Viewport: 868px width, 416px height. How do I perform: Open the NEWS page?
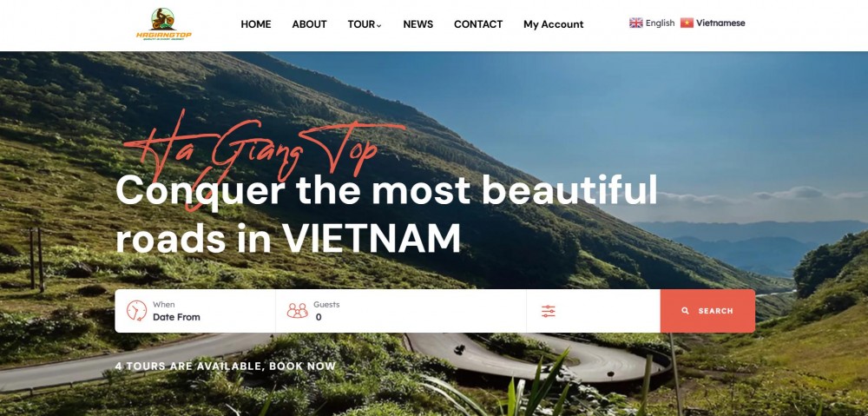pyautogui.click(x=418, y=24)
